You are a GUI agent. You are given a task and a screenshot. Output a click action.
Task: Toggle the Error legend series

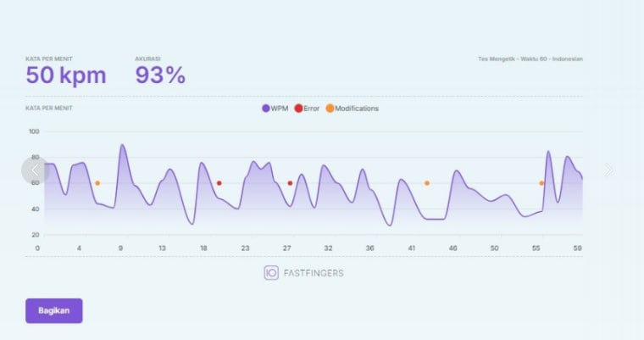pos(307,109)
